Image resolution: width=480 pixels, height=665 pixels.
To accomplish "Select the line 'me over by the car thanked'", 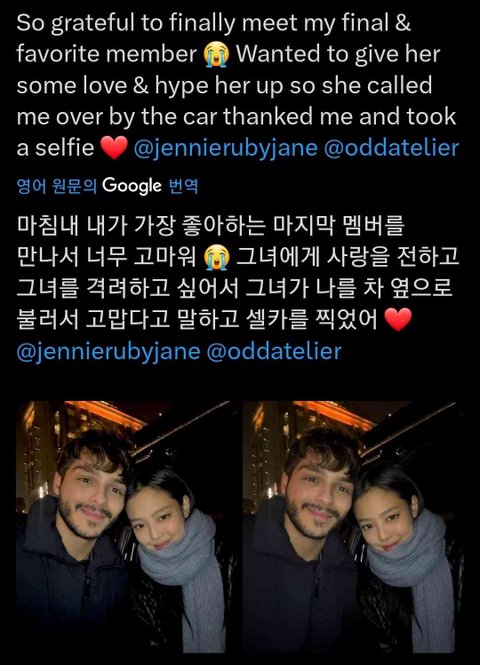I will tap(236, 117).
